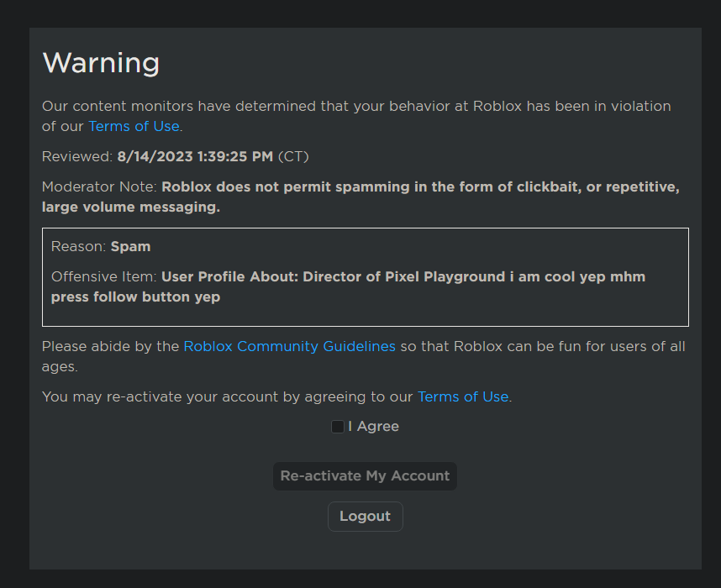721x588 pixels.
Task: Select the Warning heading text
Action: (x=101, y=62)
